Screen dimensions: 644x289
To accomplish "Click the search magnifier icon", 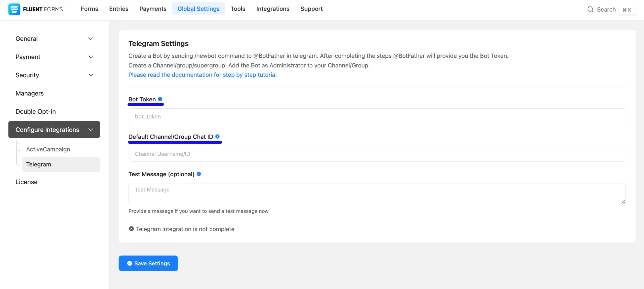I will point(590,10).
